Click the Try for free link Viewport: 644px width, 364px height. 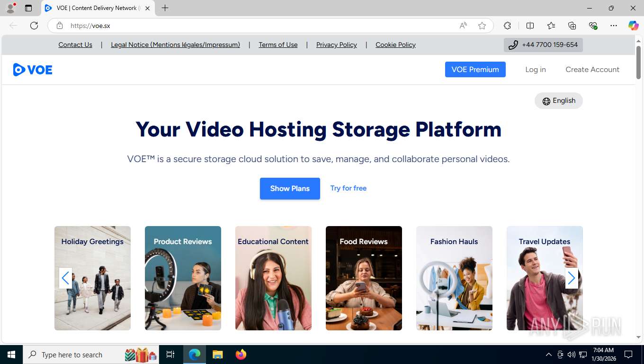tap(349, 188)
